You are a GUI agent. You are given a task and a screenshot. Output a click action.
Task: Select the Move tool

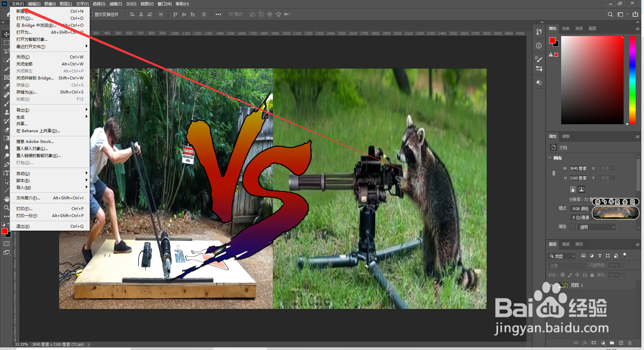click(x=6, y=34)
